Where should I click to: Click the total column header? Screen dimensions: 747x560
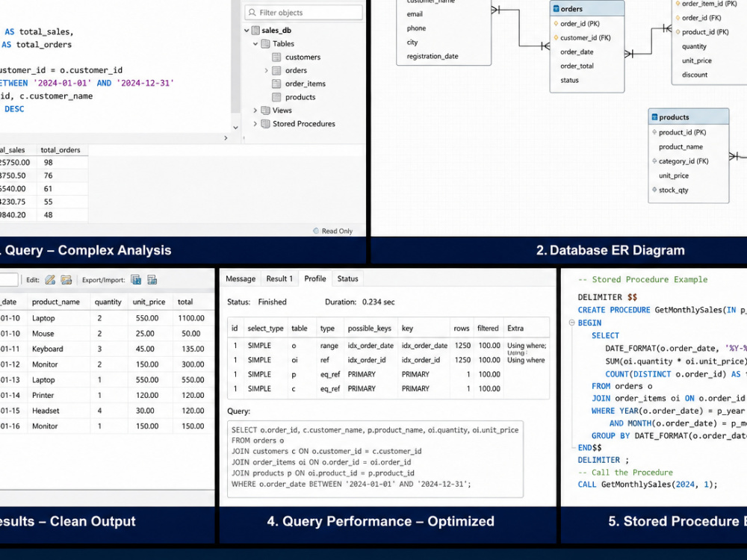click(x=185, y=302)
